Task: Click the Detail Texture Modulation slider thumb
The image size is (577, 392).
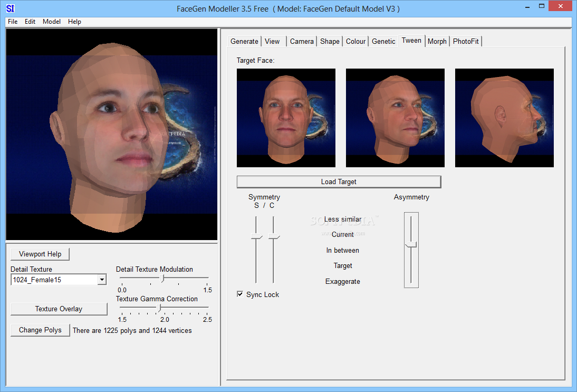Action: click(162, 278)
